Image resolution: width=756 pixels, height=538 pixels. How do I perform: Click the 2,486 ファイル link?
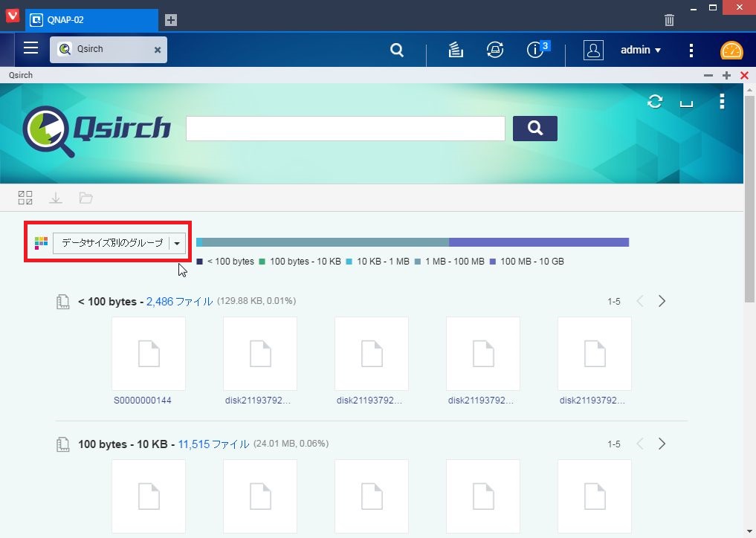[179, 301]
